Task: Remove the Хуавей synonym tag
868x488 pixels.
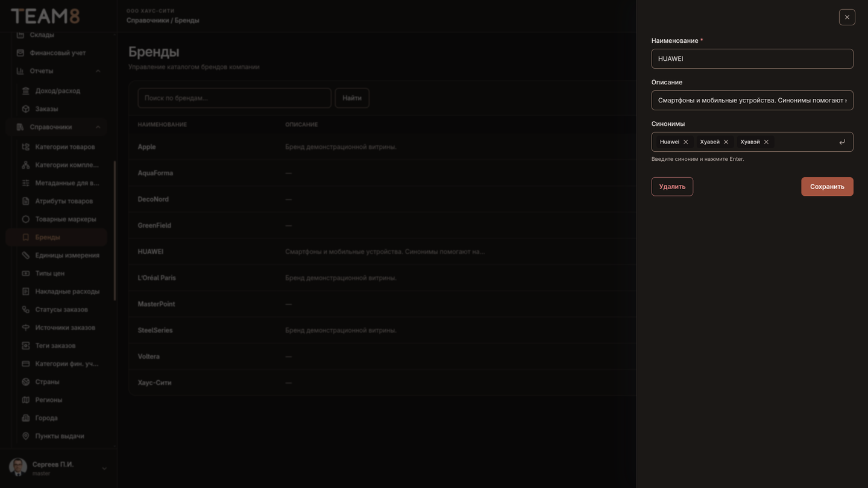Action: point(726,142)
